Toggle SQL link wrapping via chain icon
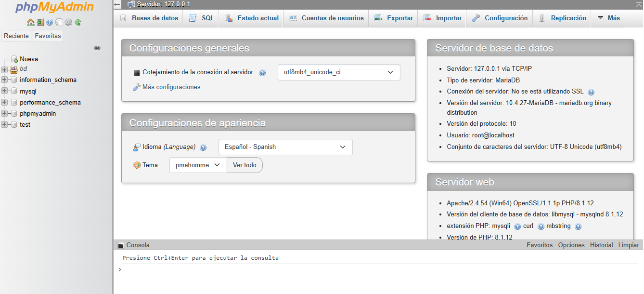The height and width of the screenshot is (294, 644). pos(97,48)
